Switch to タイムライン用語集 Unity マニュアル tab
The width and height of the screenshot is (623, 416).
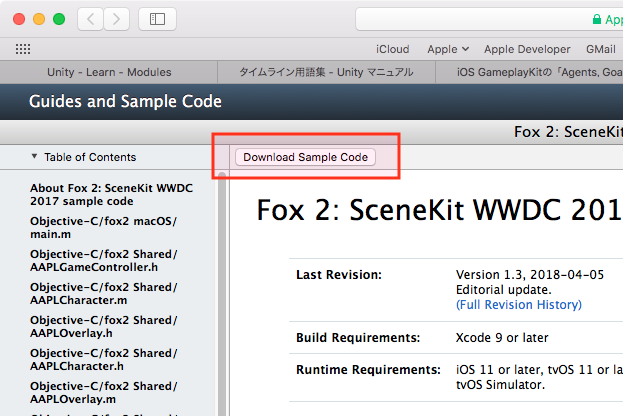[326, 72]
